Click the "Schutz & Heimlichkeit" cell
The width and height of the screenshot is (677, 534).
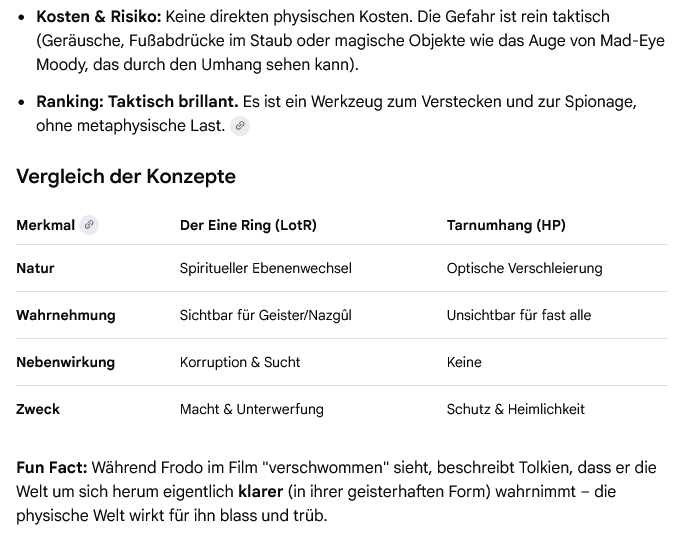click(515, 409)
